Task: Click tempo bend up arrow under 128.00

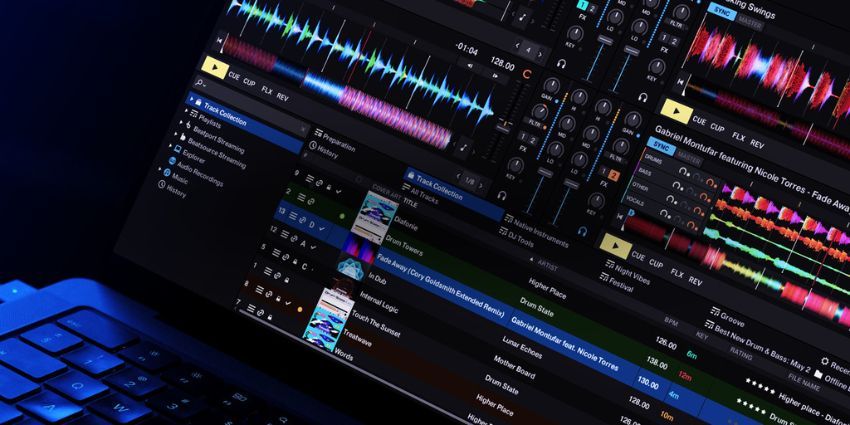Action: 495,76
